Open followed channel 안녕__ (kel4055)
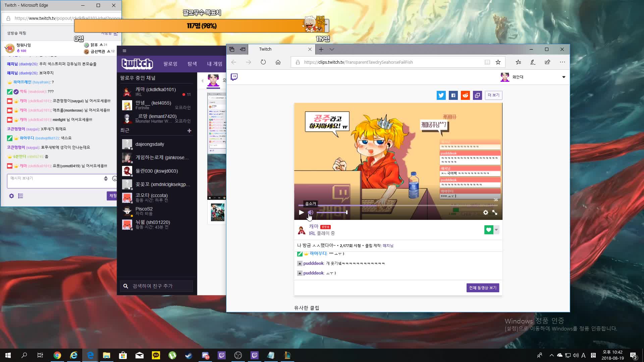The width and height of the screenshot is (644, 362). pyautogui.click(x=156, y=105)
